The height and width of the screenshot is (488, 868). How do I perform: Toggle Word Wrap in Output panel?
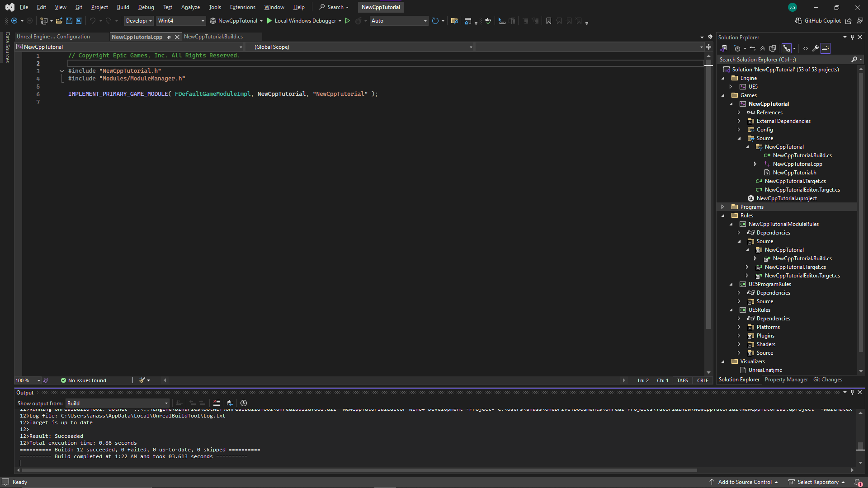coord(230,403)
